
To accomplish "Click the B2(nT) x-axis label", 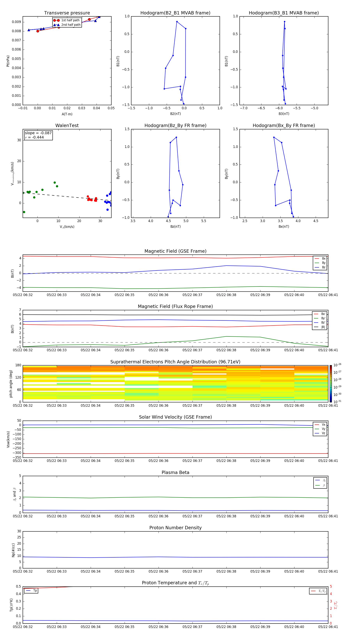I will (175, 114).
